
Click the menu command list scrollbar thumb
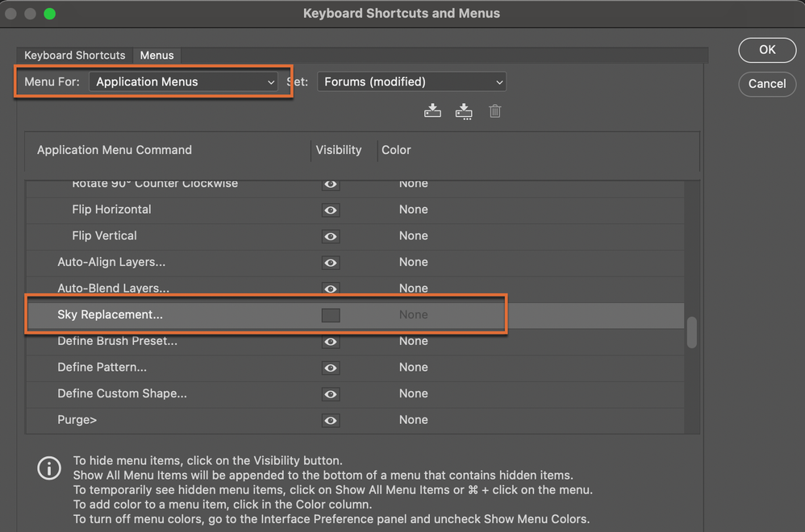click(x=691, y=333)
